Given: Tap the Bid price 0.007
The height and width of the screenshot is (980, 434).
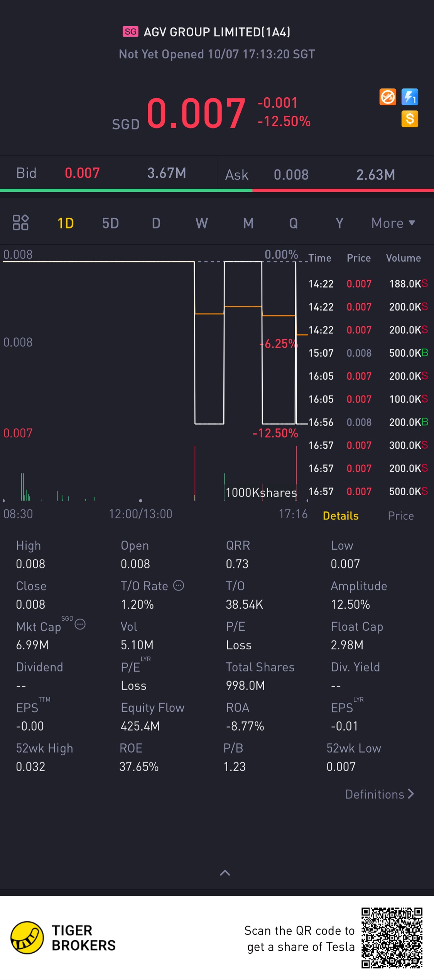Looking at the screenshot, I should 82,173.
